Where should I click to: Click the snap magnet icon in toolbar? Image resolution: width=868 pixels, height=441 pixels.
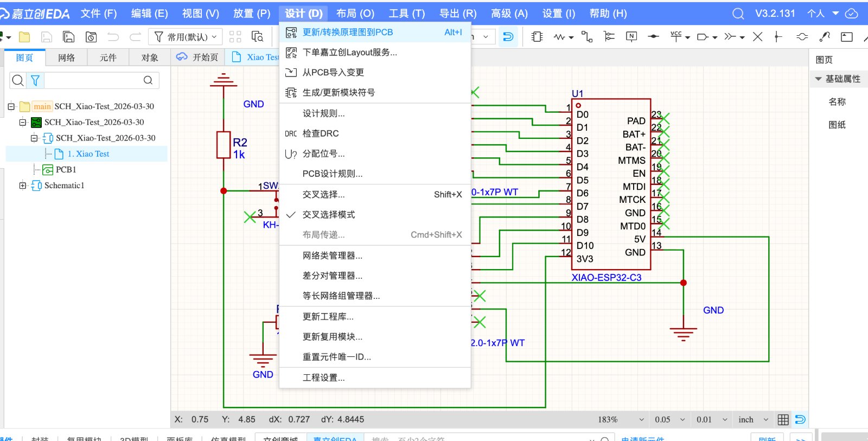(508, 37)
